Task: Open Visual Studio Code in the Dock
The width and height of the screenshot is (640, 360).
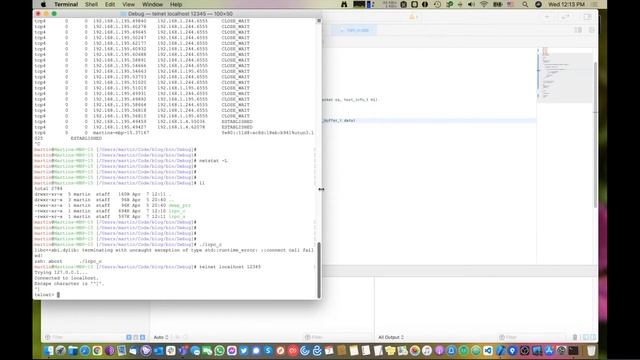Action: 488,351
